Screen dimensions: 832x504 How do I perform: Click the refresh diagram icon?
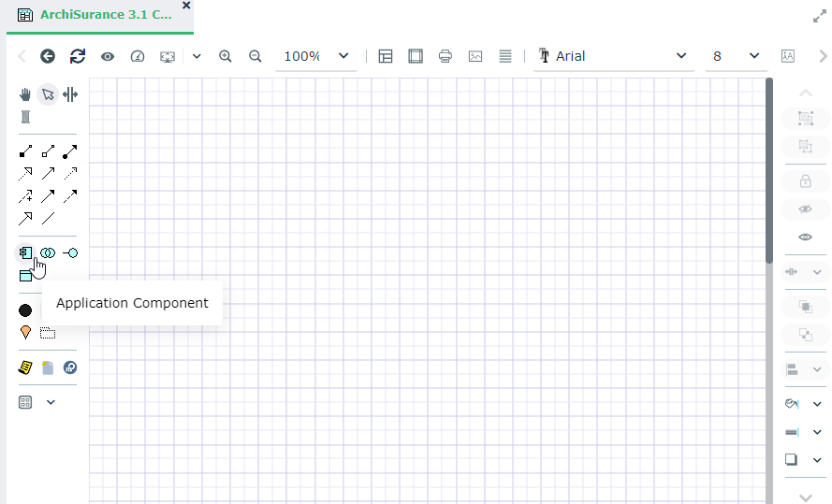pos(78,56)
